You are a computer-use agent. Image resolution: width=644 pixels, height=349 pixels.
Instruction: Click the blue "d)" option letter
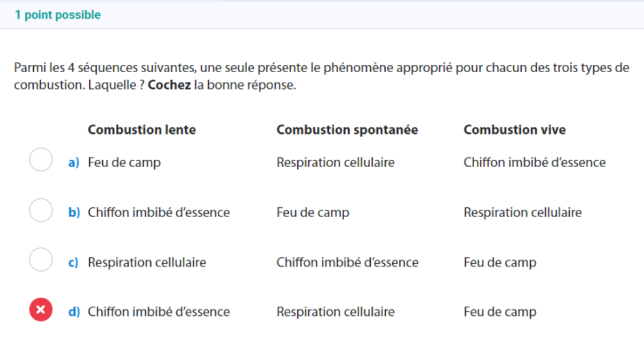(x=74, y=312)
